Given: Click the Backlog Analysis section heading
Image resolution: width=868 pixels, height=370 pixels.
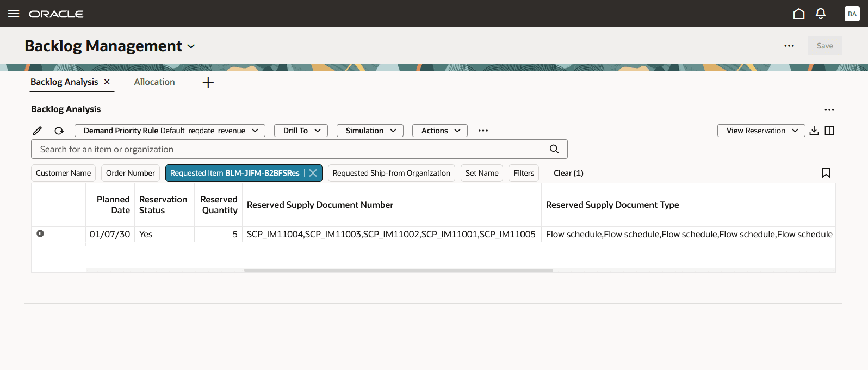Looking at the screenshot, I should 66,109.
